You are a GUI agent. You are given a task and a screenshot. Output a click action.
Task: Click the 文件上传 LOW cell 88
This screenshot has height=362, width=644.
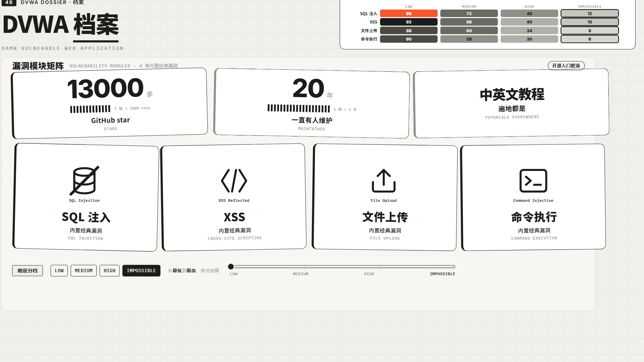(x=409, y=31)
